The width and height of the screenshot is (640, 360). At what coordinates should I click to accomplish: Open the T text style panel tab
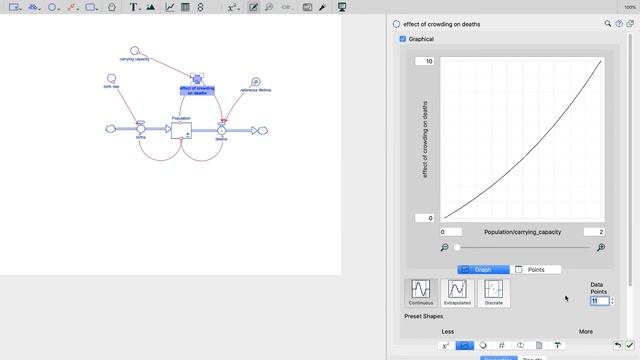558,345
